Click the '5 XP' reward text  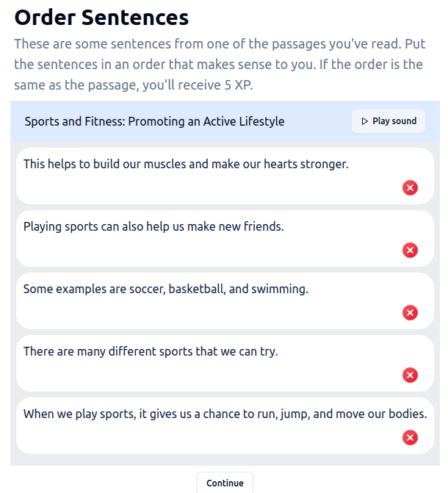click(238, 85)
